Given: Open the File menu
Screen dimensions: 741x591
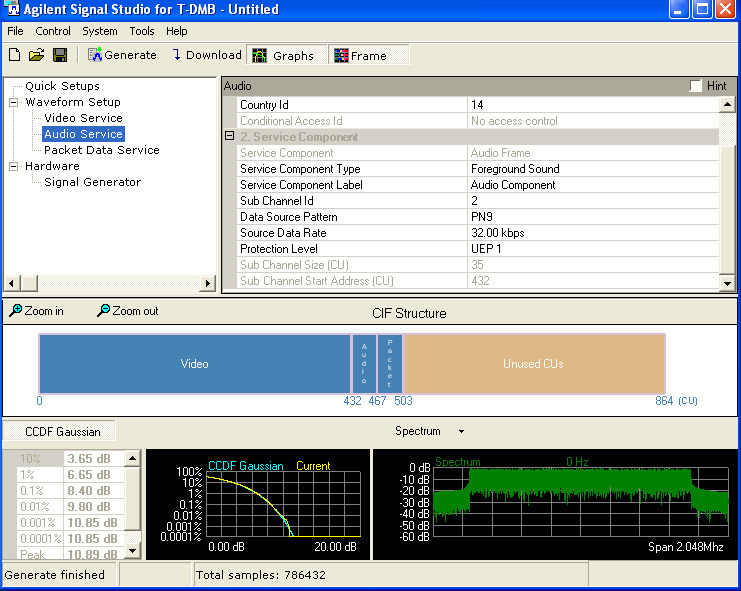Looking at the screenshot, I should point(15,31).
